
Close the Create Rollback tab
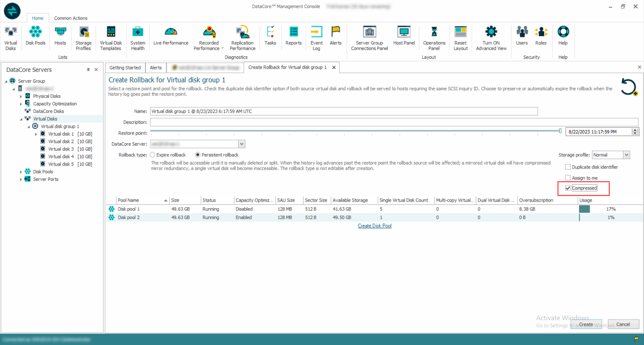[x=334, y=67]
